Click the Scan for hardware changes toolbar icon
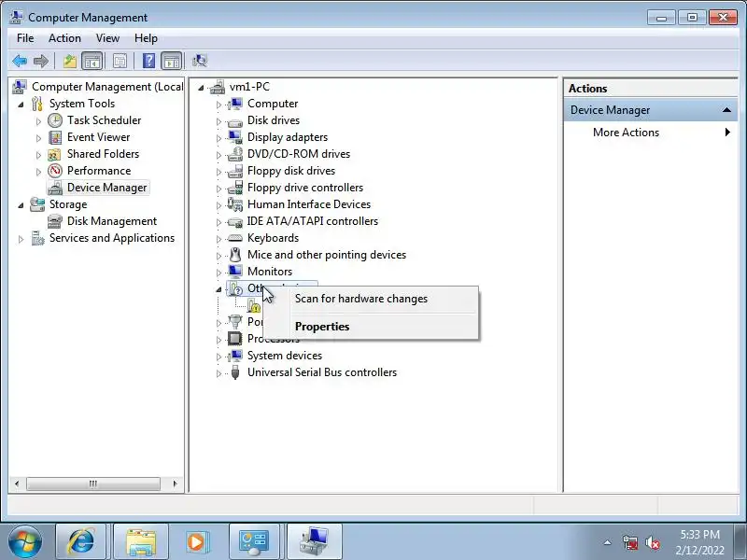Screen dimensions: 747x560 click(200, 61)
